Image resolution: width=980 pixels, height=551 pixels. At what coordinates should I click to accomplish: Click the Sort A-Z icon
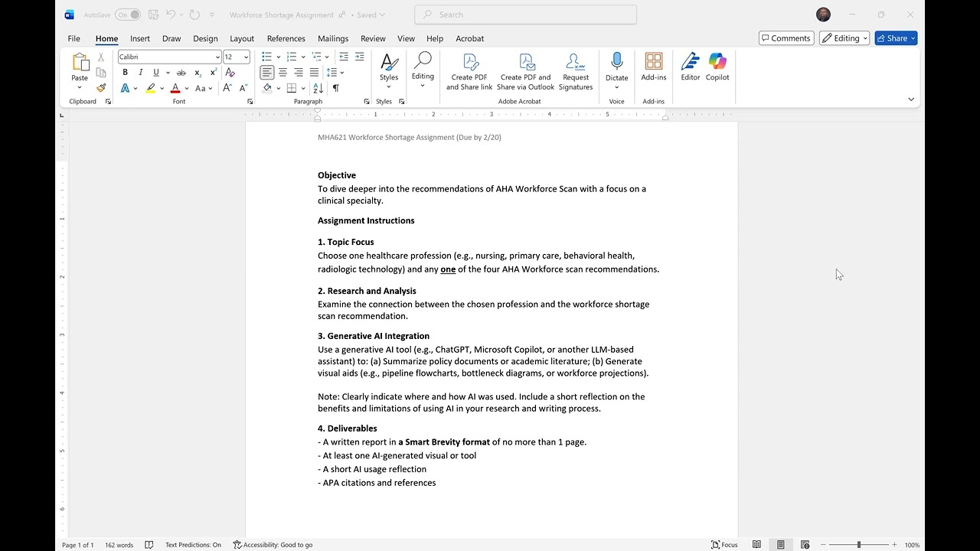318,88
